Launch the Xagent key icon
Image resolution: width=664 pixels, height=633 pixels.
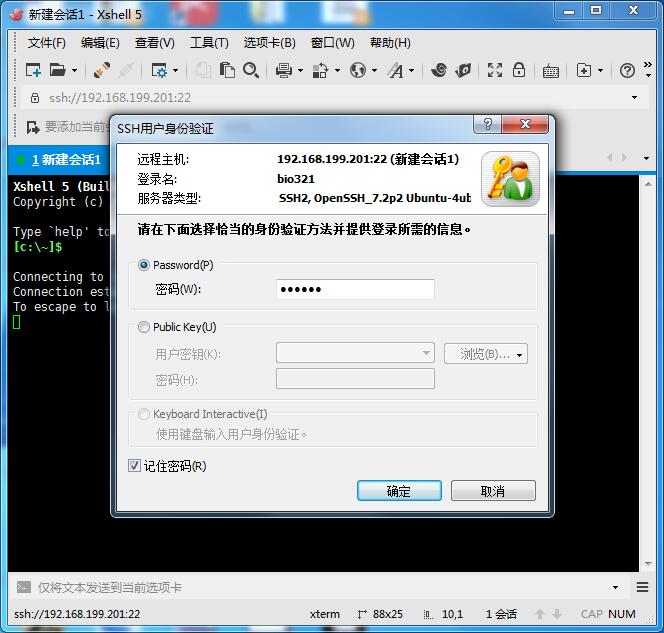pyautogui.click(x=463, y=70)
